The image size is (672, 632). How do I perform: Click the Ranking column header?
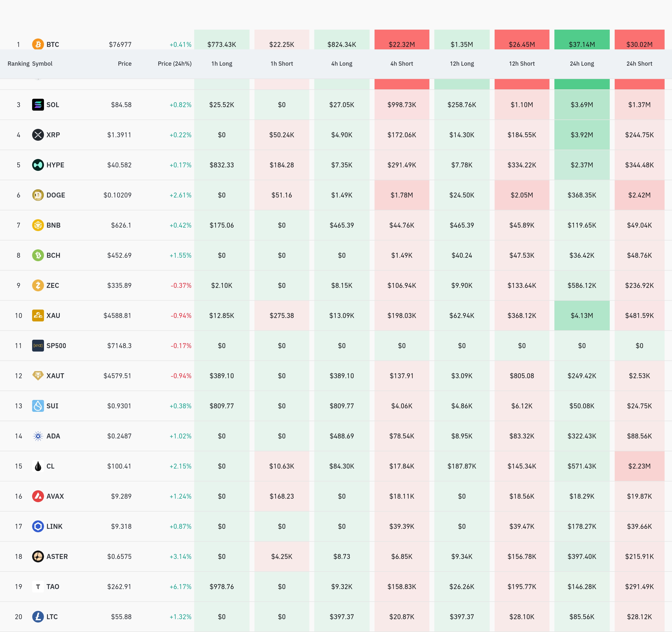[x=18, y=63]
